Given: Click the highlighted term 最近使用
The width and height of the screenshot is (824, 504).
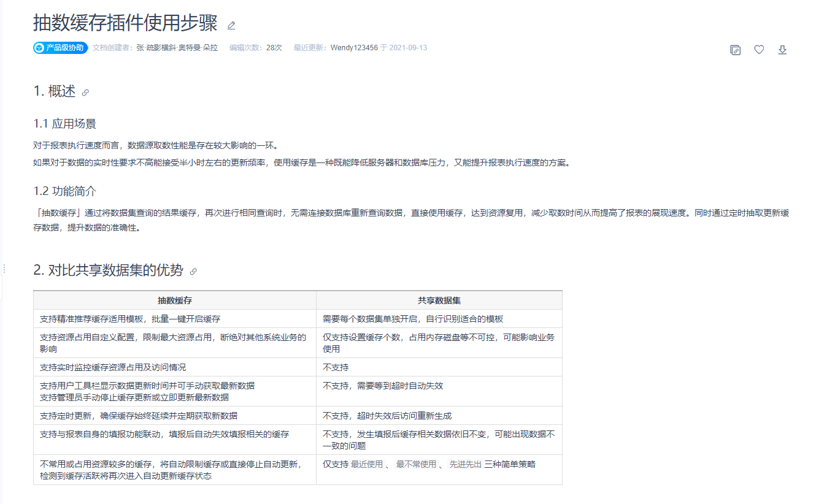Looking at the screenshot, I should click(x=367, y=464).
